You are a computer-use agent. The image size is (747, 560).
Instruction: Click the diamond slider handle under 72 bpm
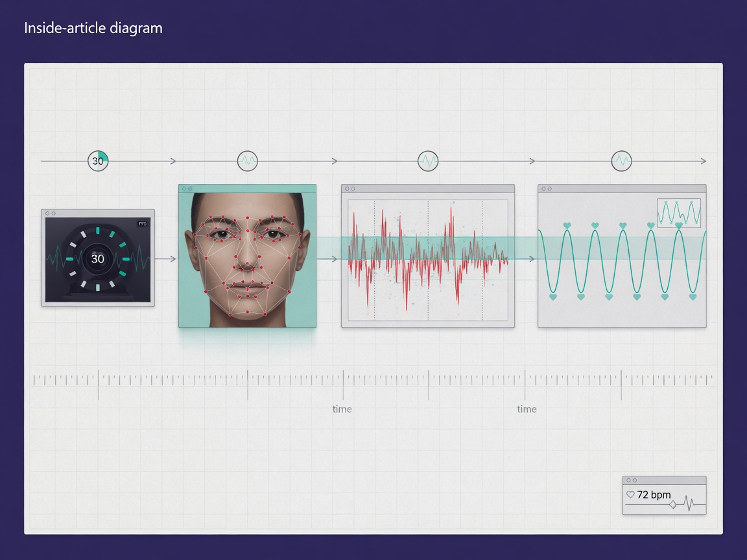tap(672, 505)
